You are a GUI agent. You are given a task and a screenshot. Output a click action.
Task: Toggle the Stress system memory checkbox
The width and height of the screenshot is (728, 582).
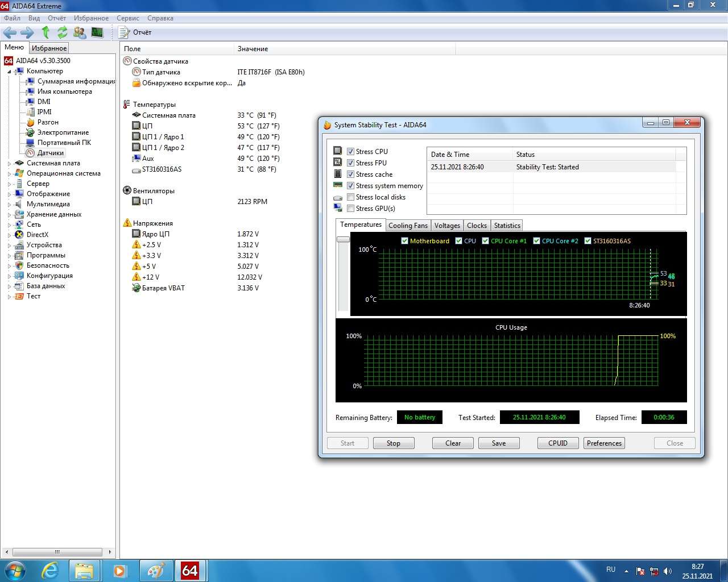350,186
